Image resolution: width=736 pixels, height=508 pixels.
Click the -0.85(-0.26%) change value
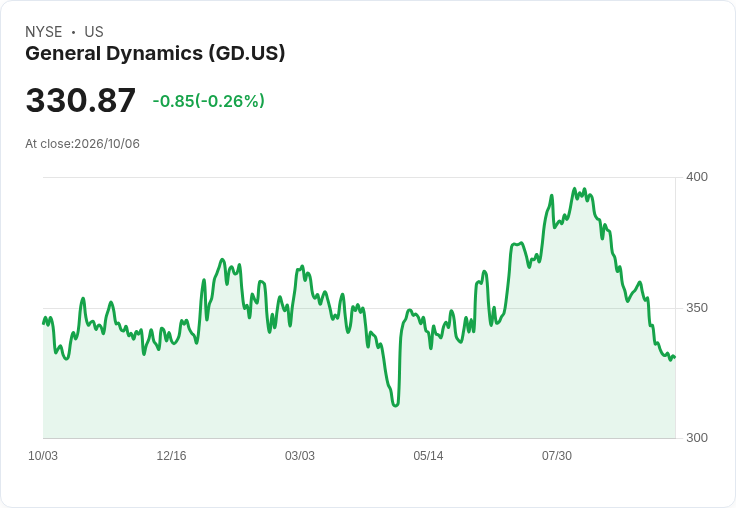tap(208, 101)
